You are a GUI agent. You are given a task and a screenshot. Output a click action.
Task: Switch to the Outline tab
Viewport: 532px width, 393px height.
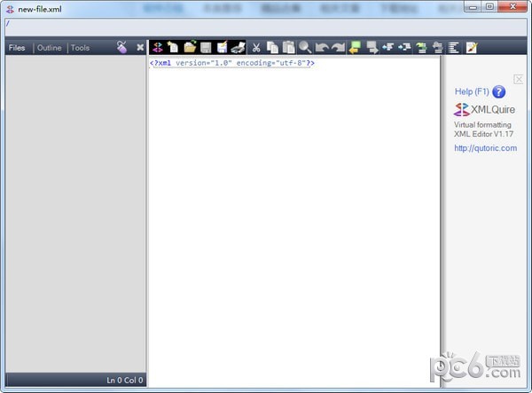49,48
